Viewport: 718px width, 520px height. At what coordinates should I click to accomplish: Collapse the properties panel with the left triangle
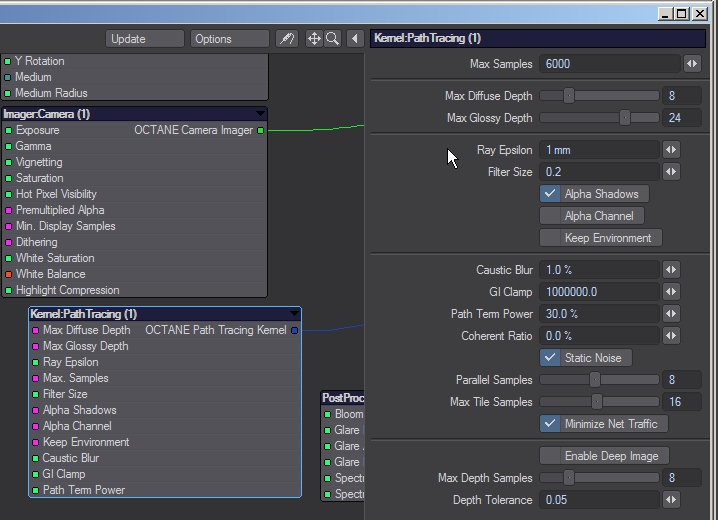pyautogui.click(x=355, y=39)
